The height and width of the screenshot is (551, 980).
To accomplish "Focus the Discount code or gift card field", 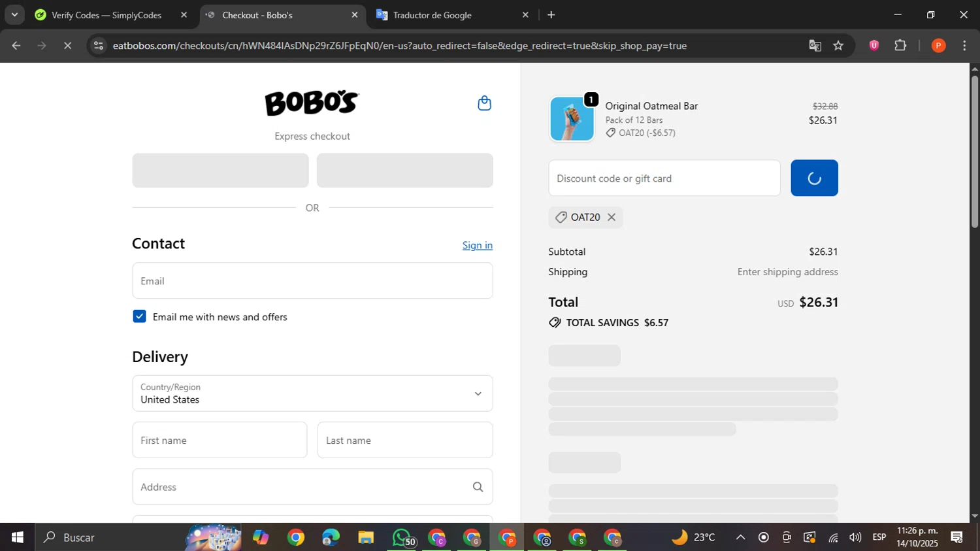I will point(664,178).
